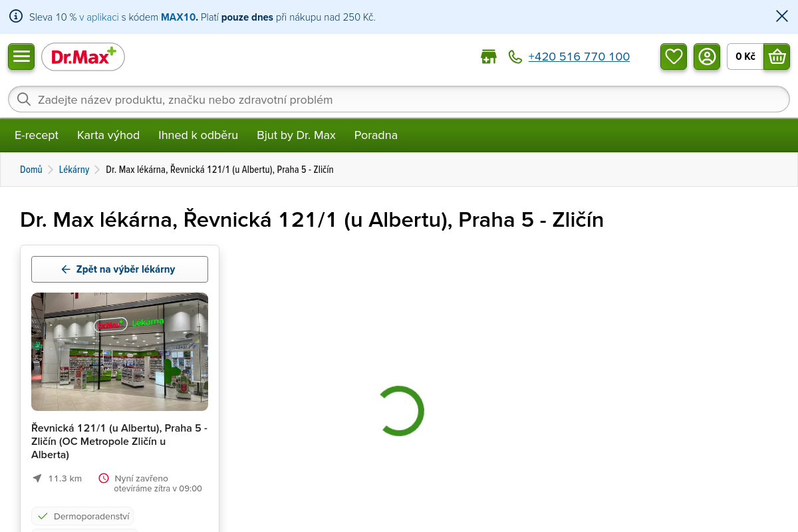
Task: Open the E-recept menu item
Action: pos(37,136)
